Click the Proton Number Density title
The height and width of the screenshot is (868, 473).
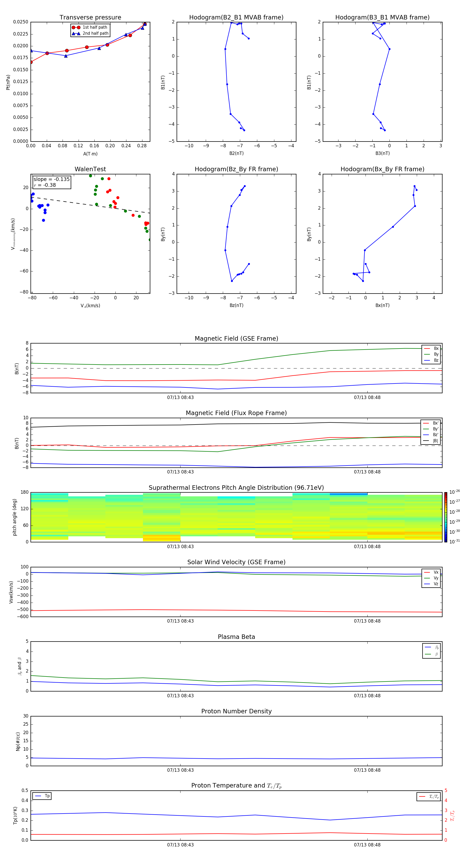pyautogui.click(x=236, y=711)
